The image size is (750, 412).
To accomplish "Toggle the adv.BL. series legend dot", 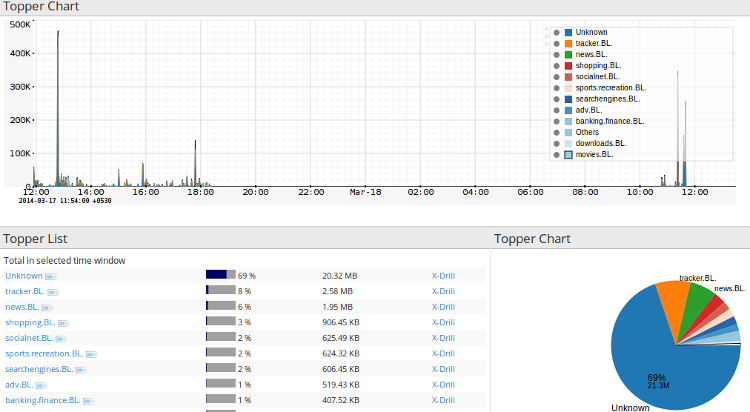I will (556, 111).
